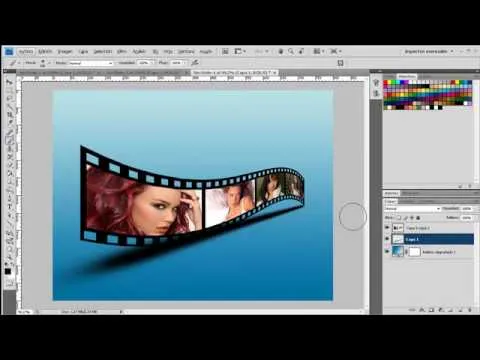This screenshot has width=480, height=360.
Task: Toggle lock image pixels in Layers panel
Action: point(405,218)
